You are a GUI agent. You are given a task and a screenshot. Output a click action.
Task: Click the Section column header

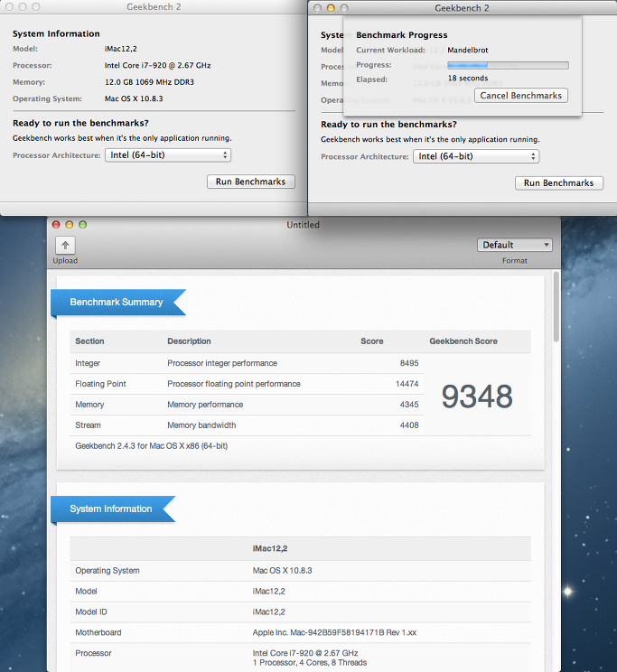pyautogui.click(x=89, y=341)
